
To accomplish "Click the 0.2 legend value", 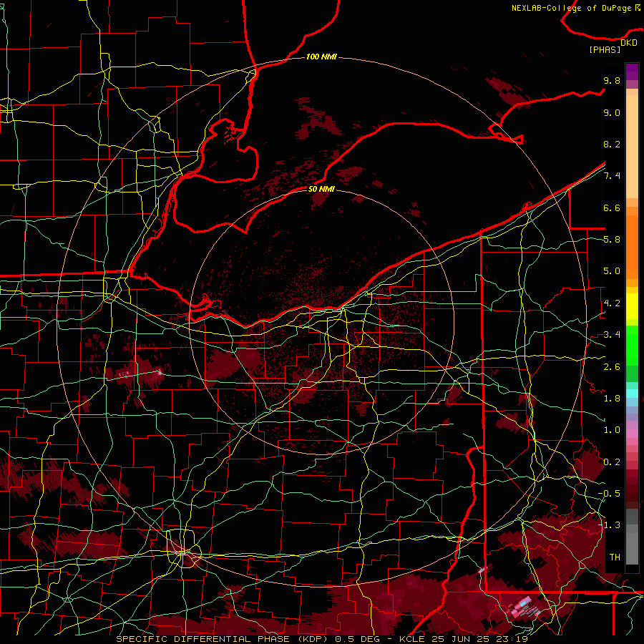I will [x=612, y=462].
